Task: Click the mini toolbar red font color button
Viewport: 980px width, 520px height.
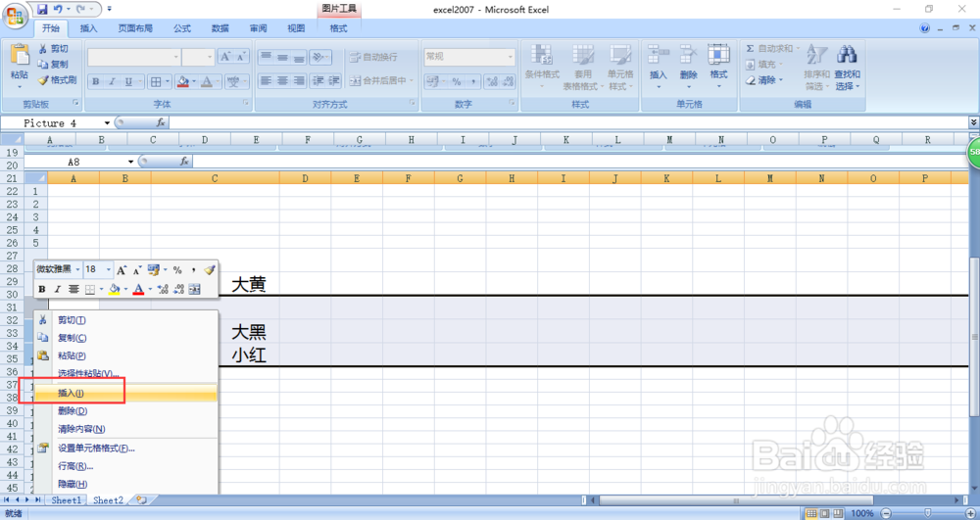Action: pos(138,289)
